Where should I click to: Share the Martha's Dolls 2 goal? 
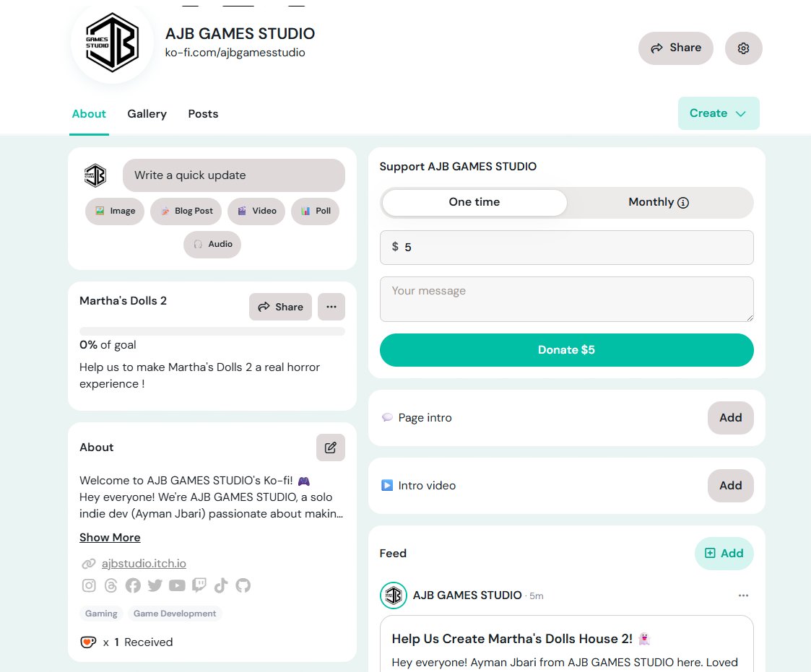coord(280,307)
